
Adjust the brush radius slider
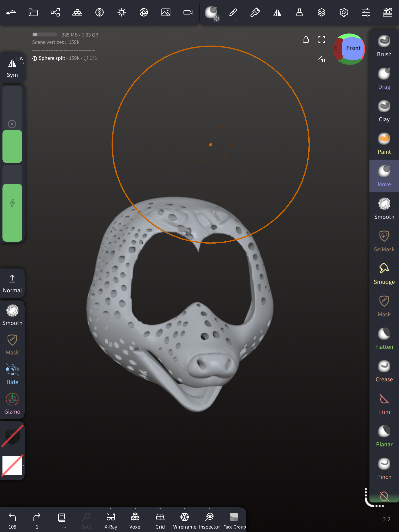coord(12,124)
